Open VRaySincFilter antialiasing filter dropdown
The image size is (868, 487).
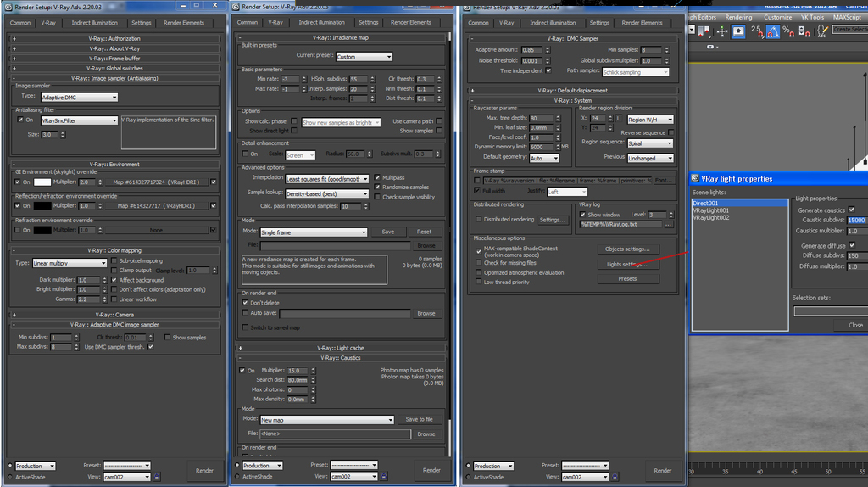pos(79,120)
